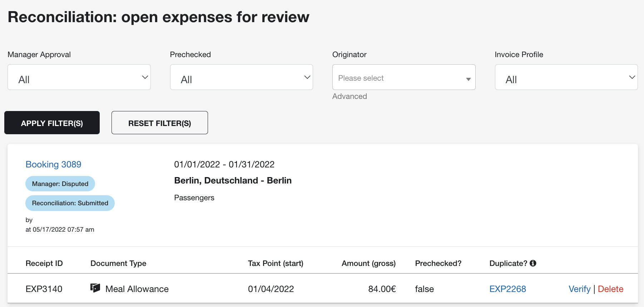Delete expense EXP3140
The height and width of the screenshot is (307, 644).
[610, 289]
